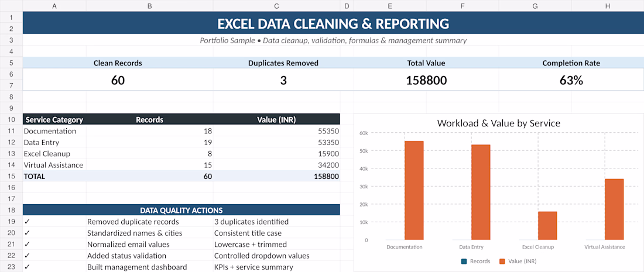
Task: Select Data Entry records value 19
Action: [149, 142]
